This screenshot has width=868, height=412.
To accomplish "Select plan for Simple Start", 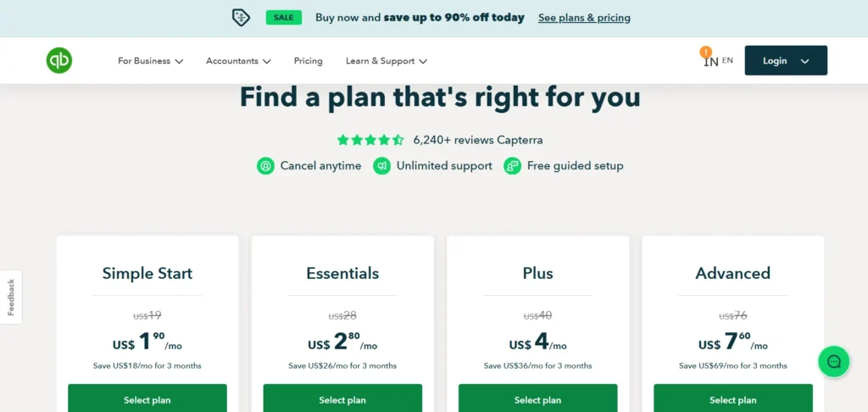I will point(147,398).
